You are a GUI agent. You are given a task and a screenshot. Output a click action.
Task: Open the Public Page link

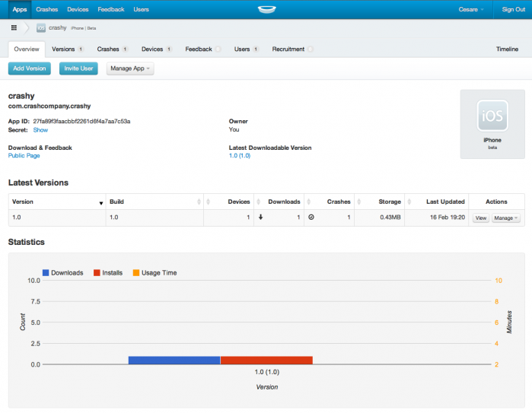[24, 156]
